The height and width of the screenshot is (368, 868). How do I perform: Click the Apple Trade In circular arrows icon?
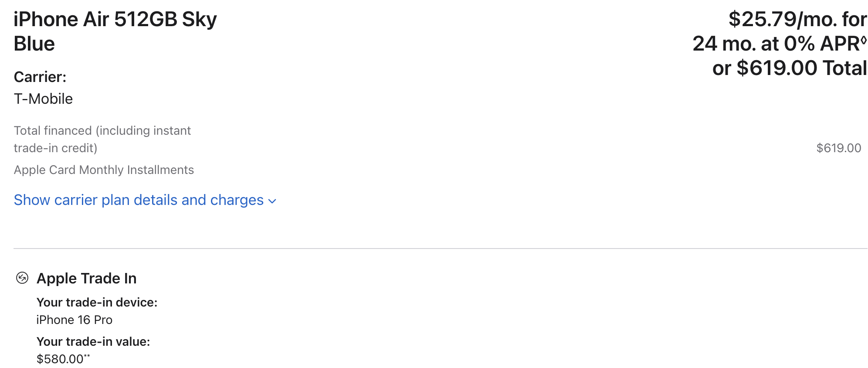pyautogui.click(x=22, y=278)
